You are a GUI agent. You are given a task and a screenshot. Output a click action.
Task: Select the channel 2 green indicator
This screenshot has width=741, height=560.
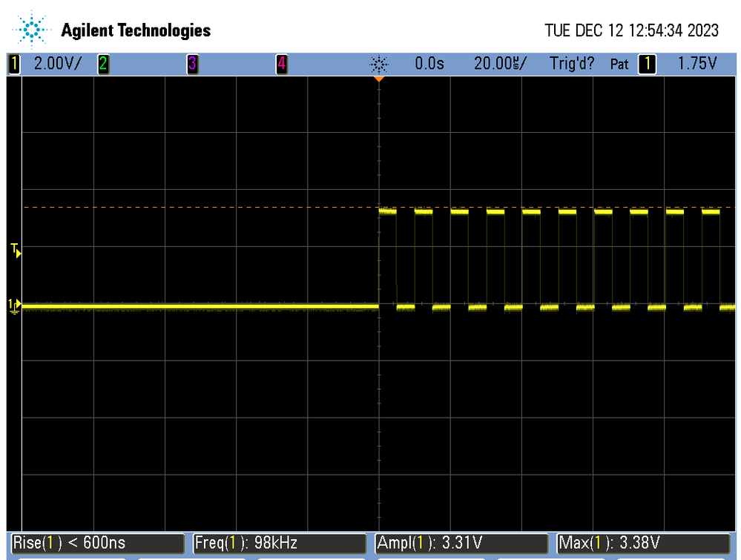(103, 64)
